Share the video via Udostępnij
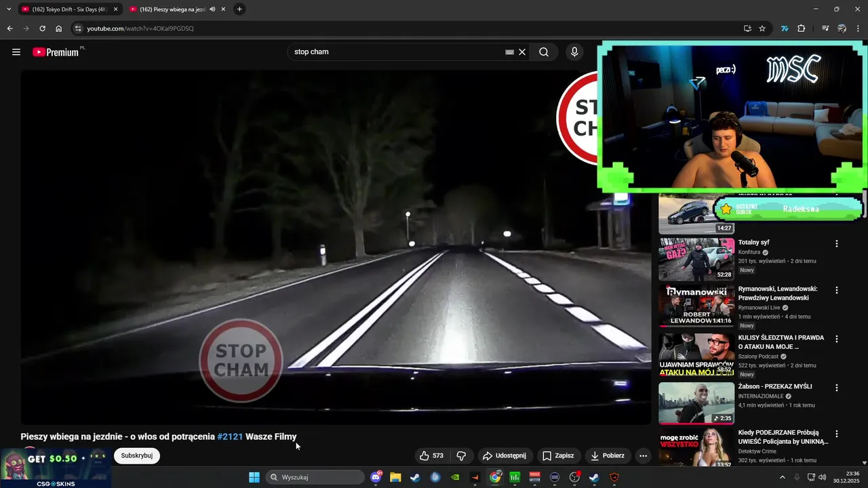Image resolution: width=868 pixels, height=488 pixels. (504, 455)
